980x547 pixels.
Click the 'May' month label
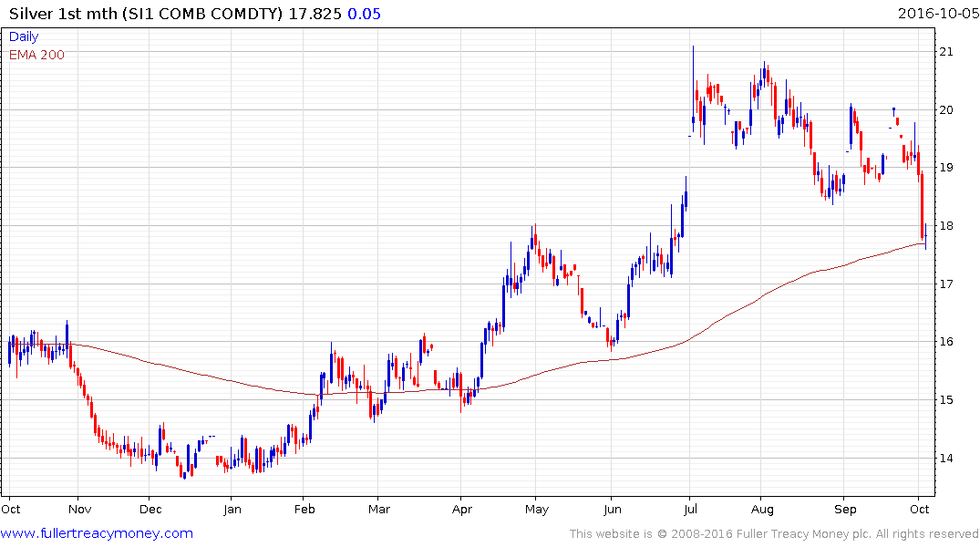point(537,509)
